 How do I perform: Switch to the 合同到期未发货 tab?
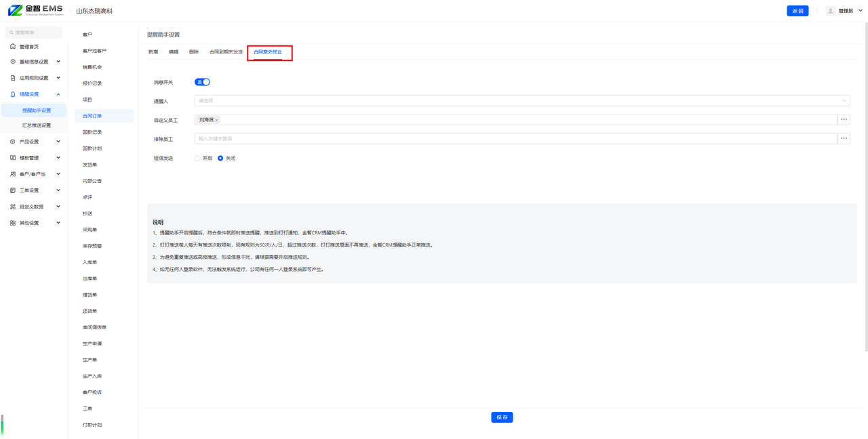(226, 52)
